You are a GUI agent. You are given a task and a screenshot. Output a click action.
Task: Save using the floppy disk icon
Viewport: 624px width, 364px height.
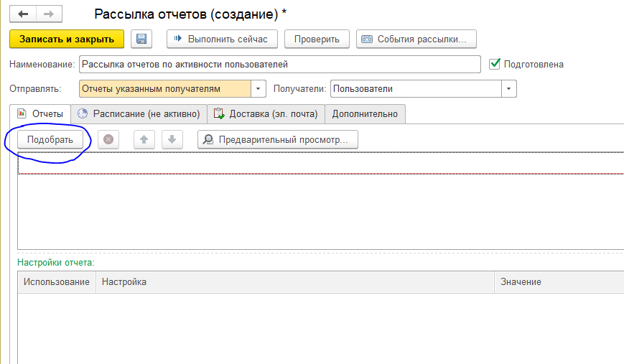pyautogui.click(x=141, y=39)
